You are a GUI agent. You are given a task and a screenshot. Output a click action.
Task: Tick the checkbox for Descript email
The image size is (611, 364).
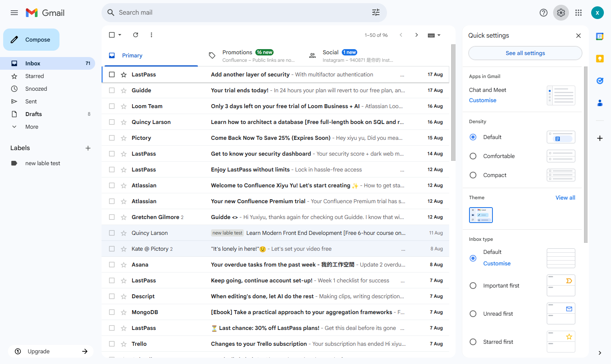click(x=112, y=296)
